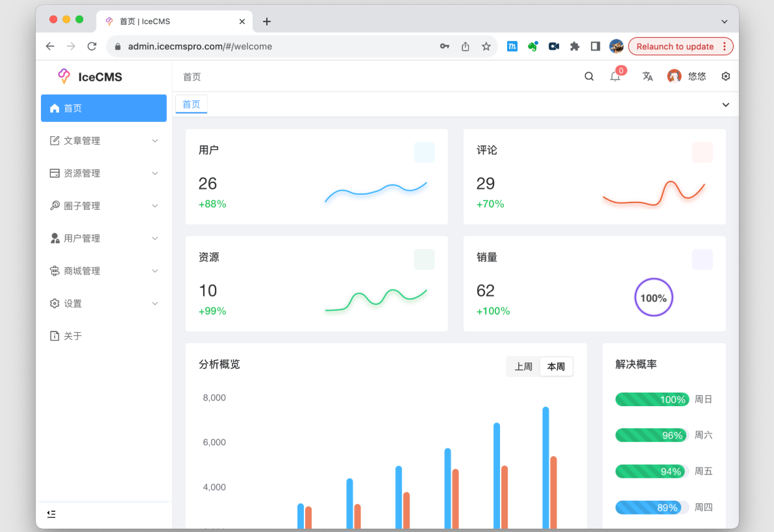Open the search magnifier in top bar
The image size is (774, 532).
pos(588,76)
